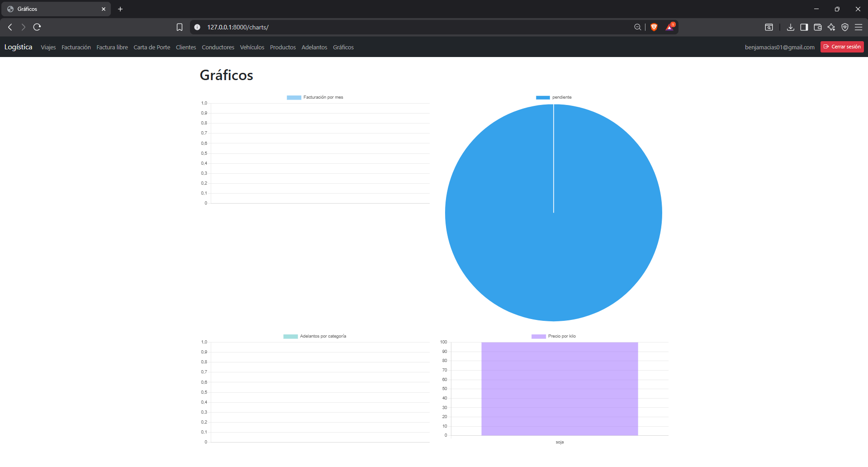This screenshot has width=868, height=467.
Task: Bookmark this page using the bookmark icon
Action: (x=180, y=27)
